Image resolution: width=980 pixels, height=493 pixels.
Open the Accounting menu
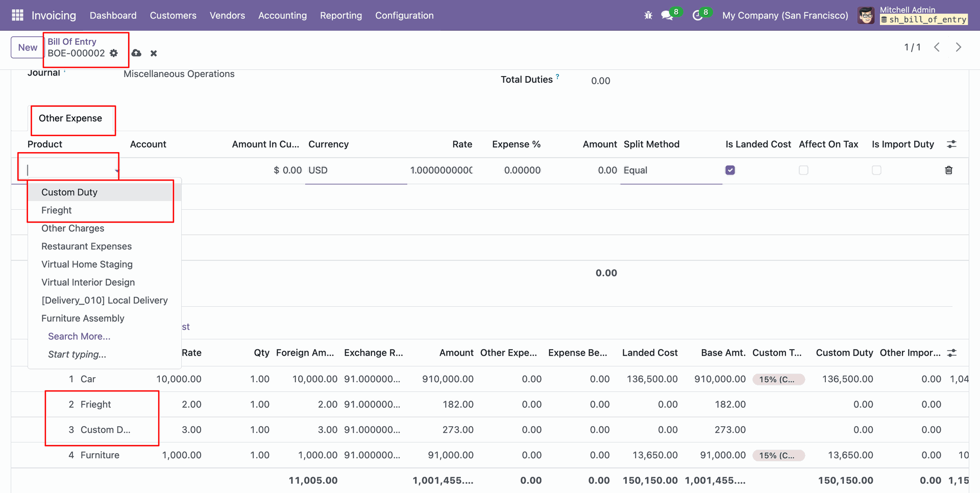pyautogui.click(x=282, y=15)
